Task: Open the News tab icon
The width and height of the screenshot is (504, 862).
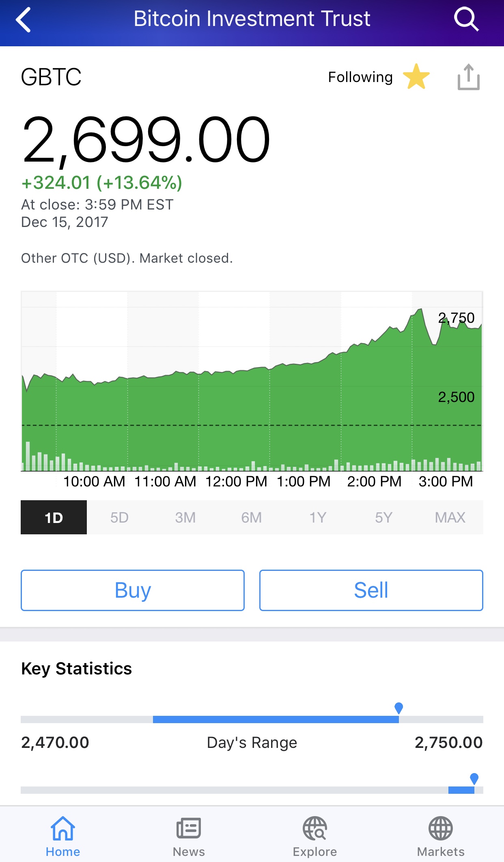Action: pos(189,828)
